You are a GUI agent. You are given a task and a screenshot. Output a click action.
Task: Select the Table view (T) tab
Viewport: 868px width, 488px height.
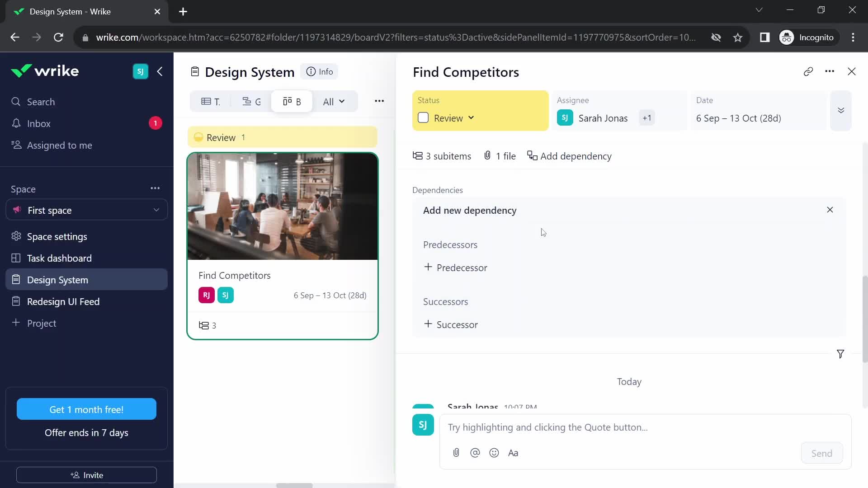(x=212, y=102)
